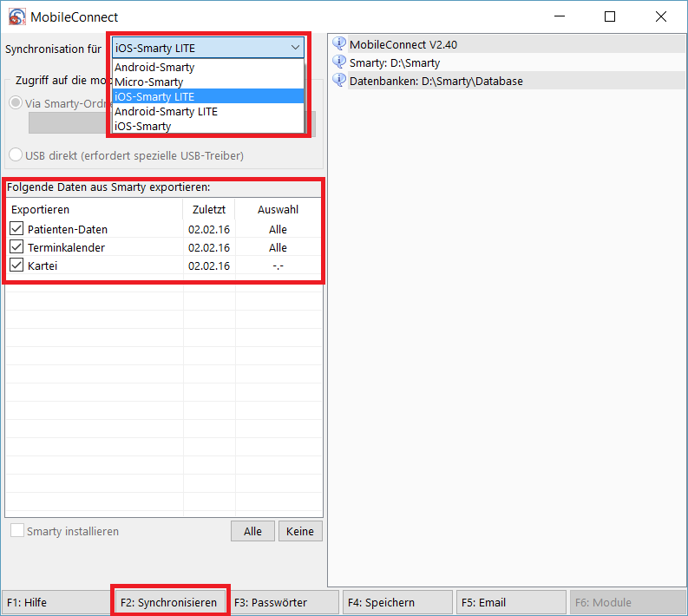This screenshot has width=688, height=616.
Task: Maximize the MobileConnect window
Action: (610, 16)
